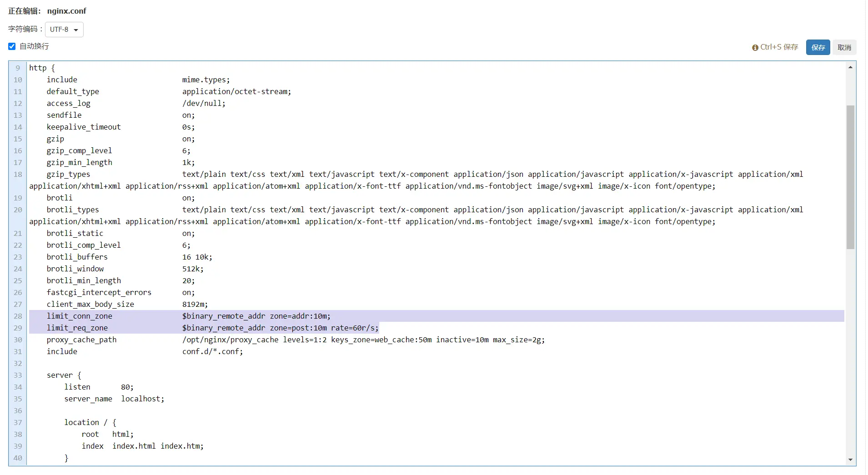The image size is (868, 475).
Task: Click the 'nginx.conf' filename heading
Action: pos(66,11)
